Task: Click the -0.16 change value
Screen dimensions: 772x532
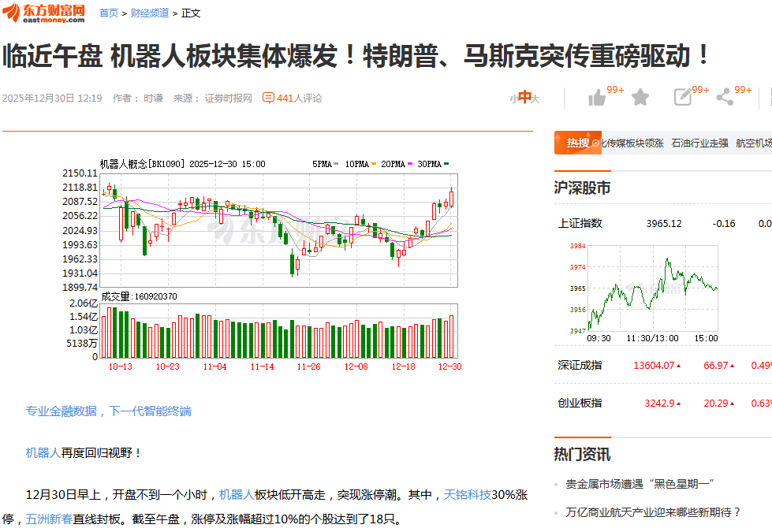Action: point(724,223)
